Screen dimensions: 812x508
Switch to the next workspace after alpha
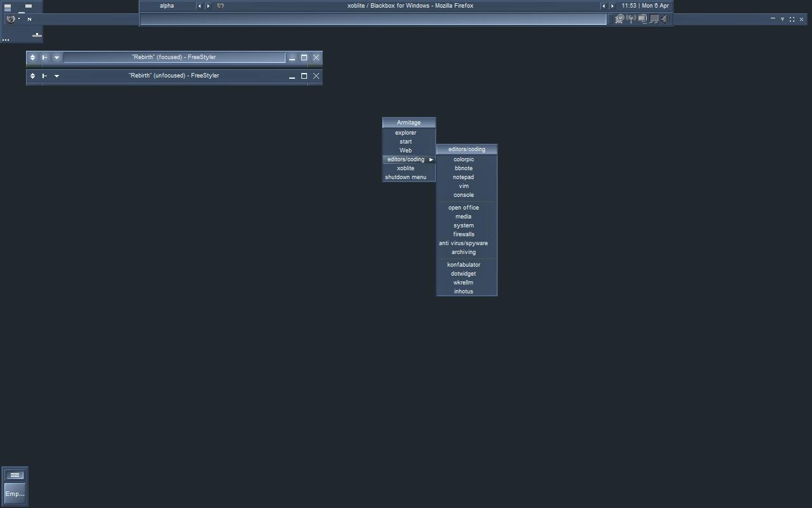click(208, 6)
